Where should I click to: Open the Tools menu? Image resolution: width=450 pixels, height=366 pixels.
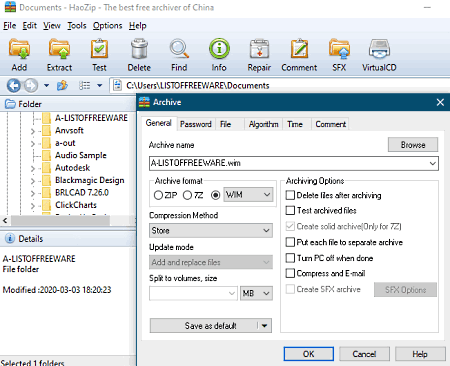click(77, 26)
